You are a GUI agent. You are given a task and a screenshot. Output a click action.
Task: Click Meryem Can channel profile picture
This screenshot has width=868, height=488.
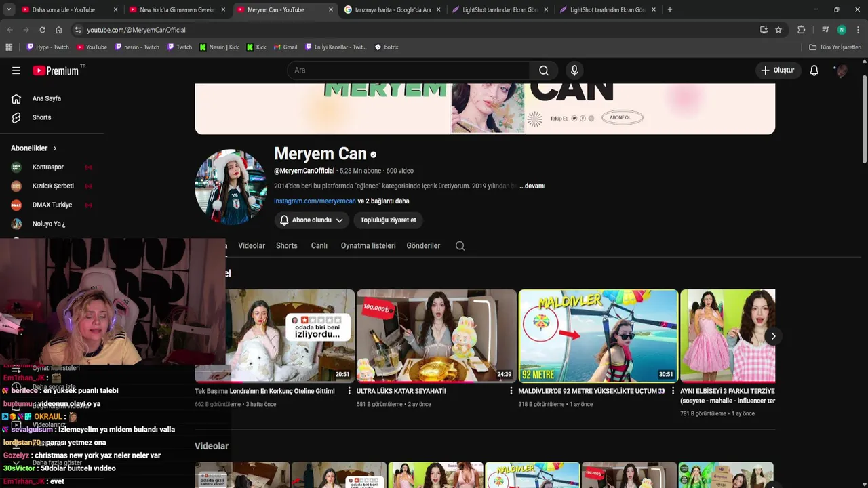click(231, 187)
